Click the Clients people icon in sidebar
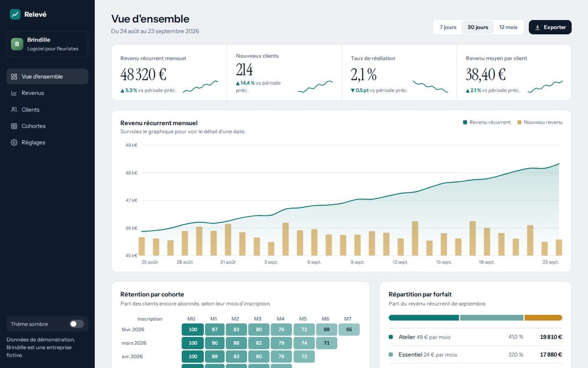This screenshot has height=368, width=588. point(14,109)
